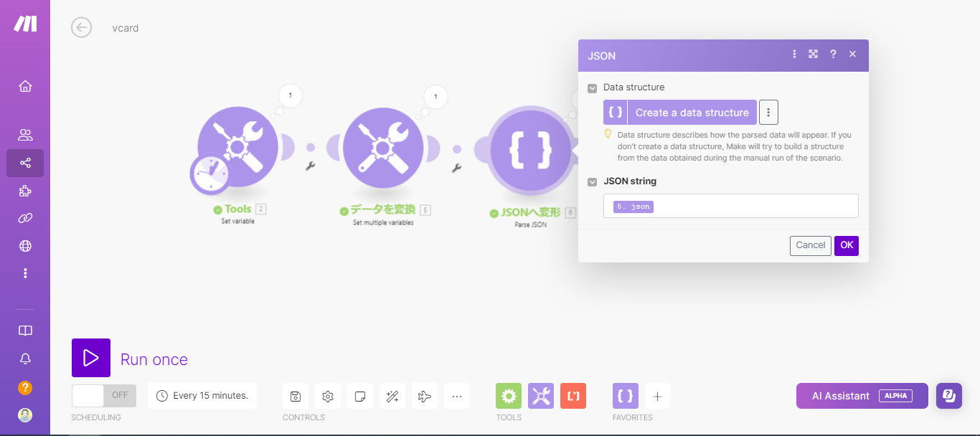Open the Webhooks globe icon in sidebar
Screen dimensions: 980x436
(x=25, y=246)
